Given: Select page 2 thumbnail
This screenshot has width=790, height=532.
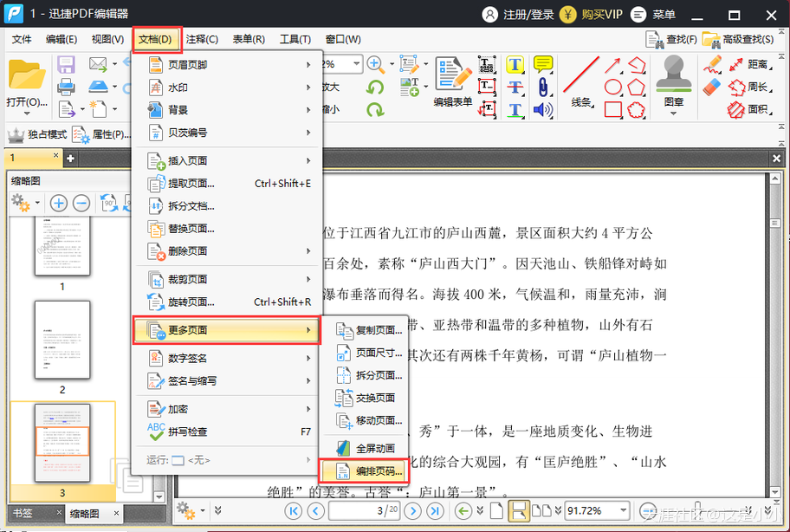Looking at the screenshot, I should point(62,340).
